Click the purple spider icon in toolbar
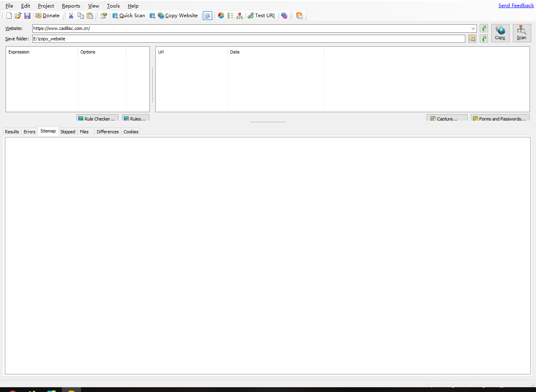 click(x=284, y=16)
